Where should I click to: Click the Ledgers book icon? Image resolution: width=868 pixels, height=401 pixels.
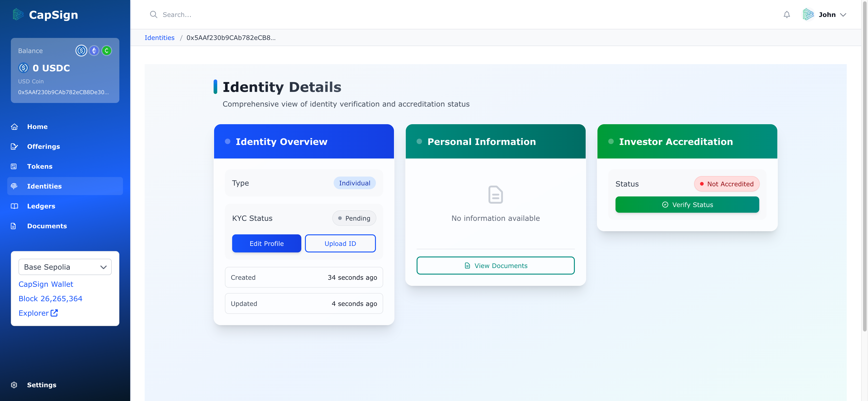click(x=14, y=206)
